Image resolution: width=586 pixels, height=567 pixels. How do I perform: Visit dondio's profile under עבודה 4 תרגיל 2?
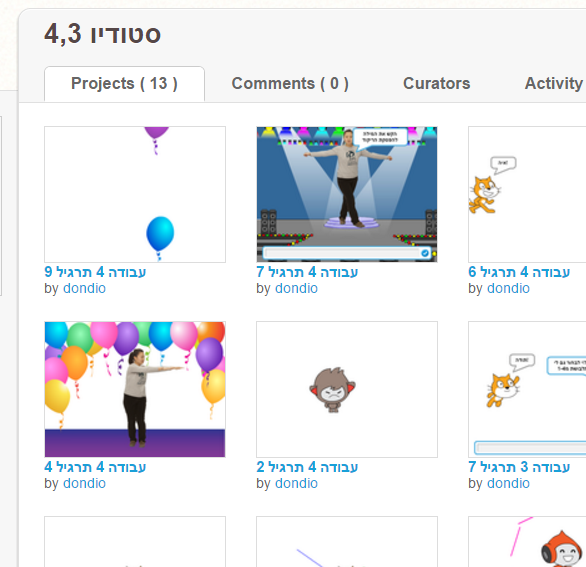(x=296, y=484)
